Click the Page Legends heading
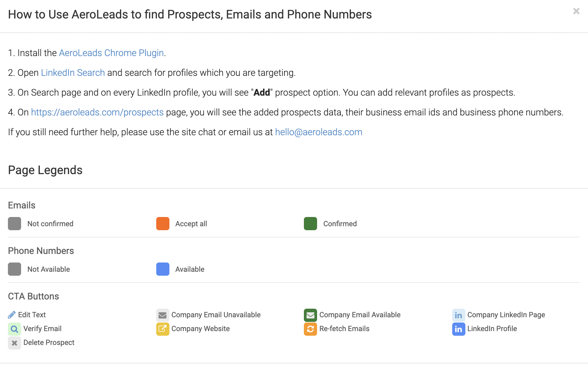 tap(45, 170)
